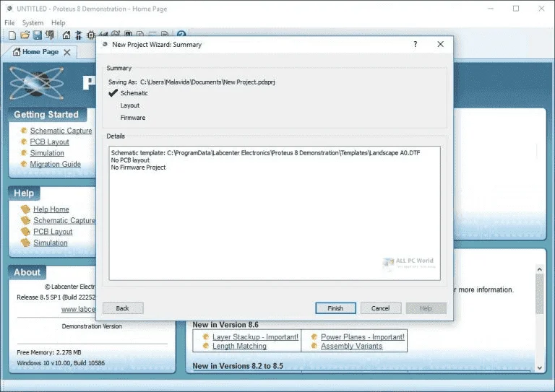This screenshot has width=555, height=392.
Task: Open the System menu
Action: point(33,22)
